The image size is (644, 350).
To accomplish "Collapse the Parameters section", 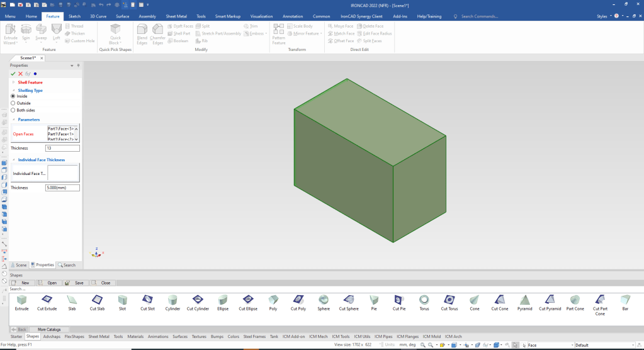I will (14, 120).
